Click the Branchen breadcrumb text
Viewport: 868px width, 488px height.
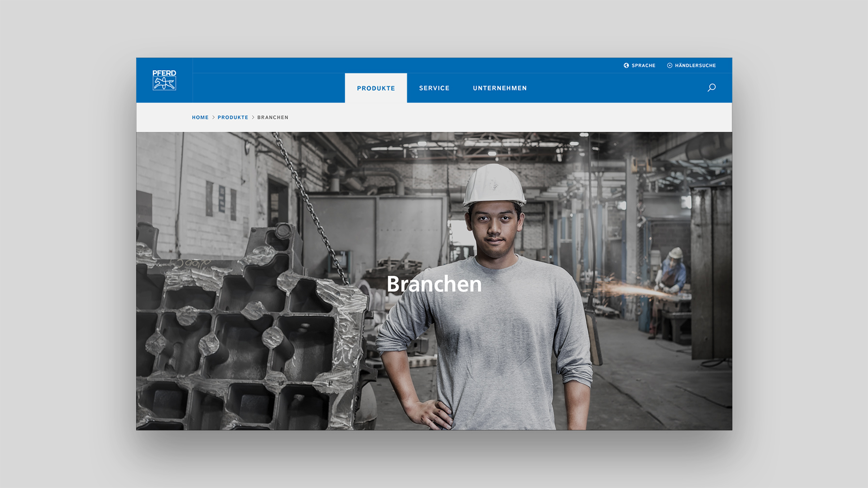tap(273, 118)
